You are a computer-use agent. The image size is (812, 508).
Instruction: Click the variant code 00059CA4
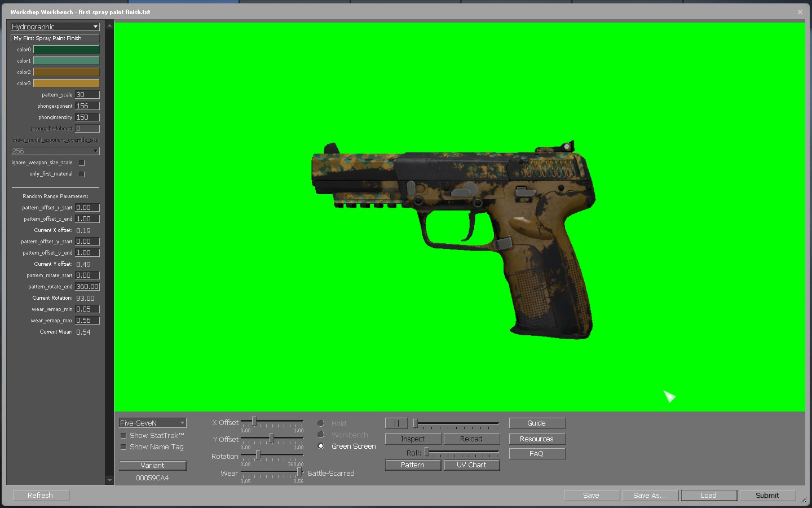point(152,478)
